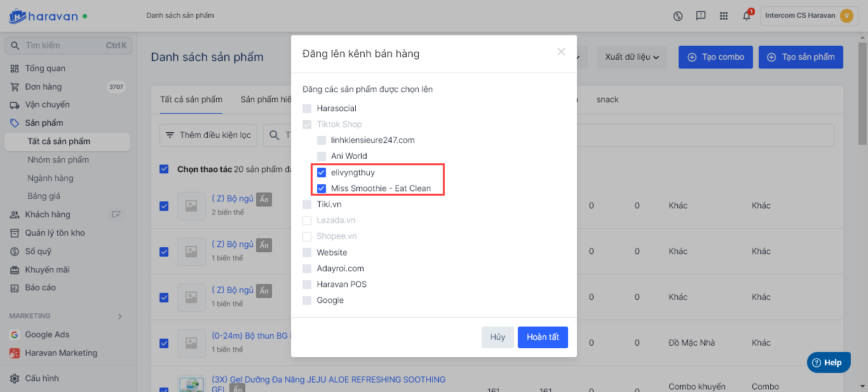This screenshot has height=392, width=868.
Task: Open the Xuất dữ liệu dropdown
Action: coord(632,57)
